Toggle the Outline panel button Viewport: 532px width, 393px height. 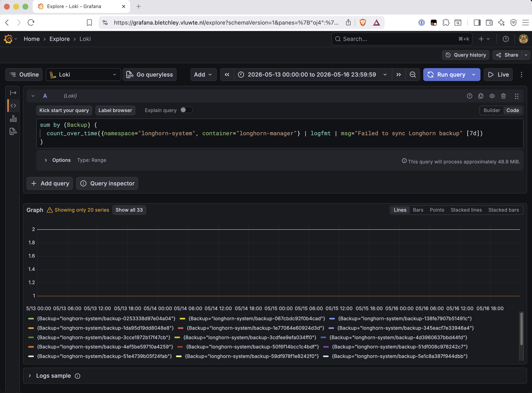[x=24, y=75]
